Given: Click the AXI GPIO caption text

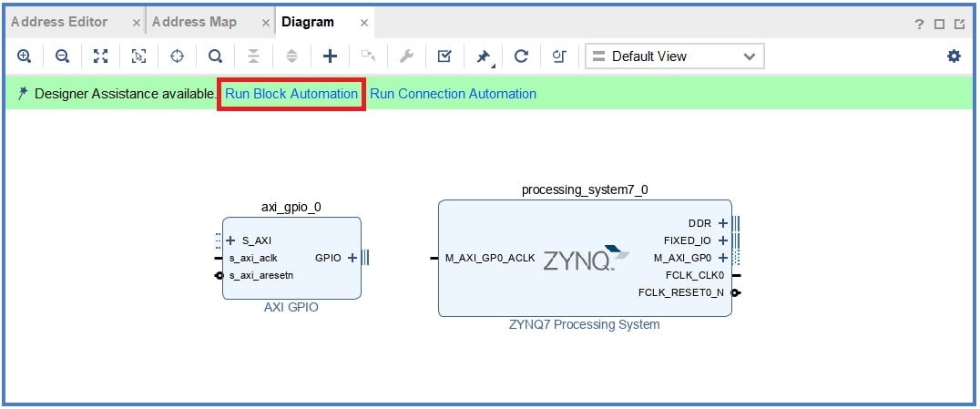Looking at the screenshot, I should (x=291, y=308).
